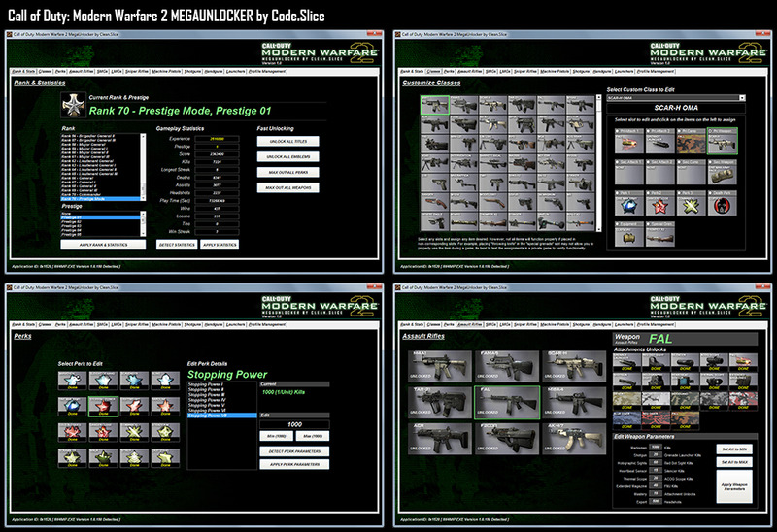Click the rank emblem icon beside Current Rank & Prestige
Screen dimensions: 777x532
coord(74,105)
